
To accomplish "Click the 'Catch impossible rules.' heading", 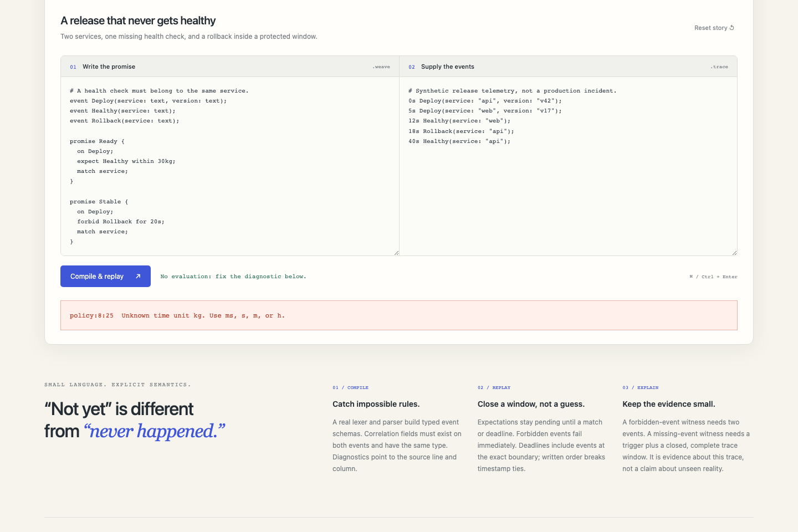I will pyautogui.click(x=376, y=404).
